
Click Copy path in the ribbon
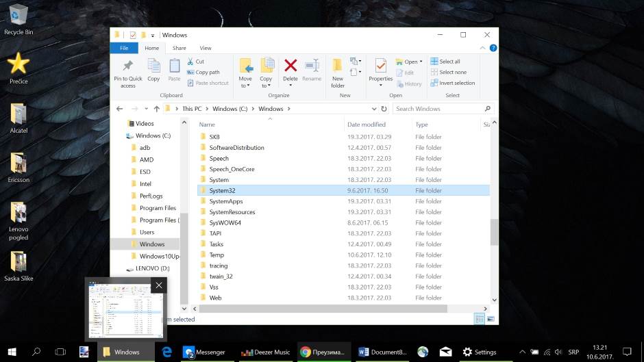tap(207, 72)
